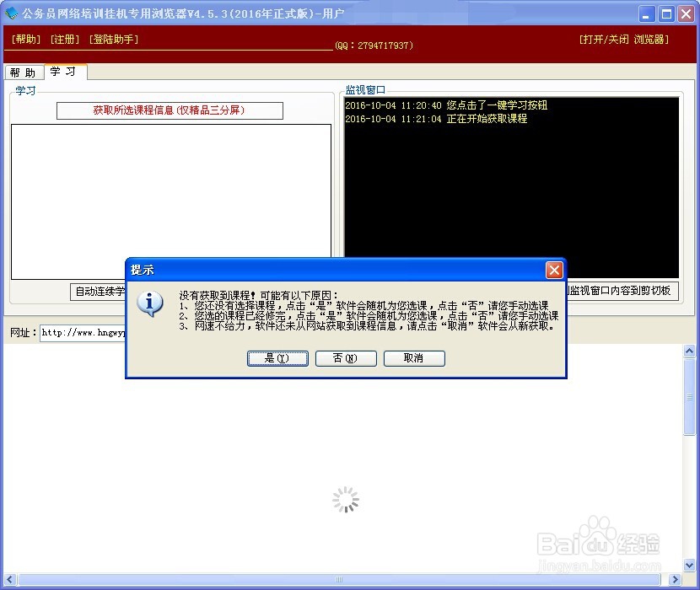The width and height of the screenshot is (700, 590).
Task: Click log line '正在开始获取课程'
Action: (x=487, y=119)
